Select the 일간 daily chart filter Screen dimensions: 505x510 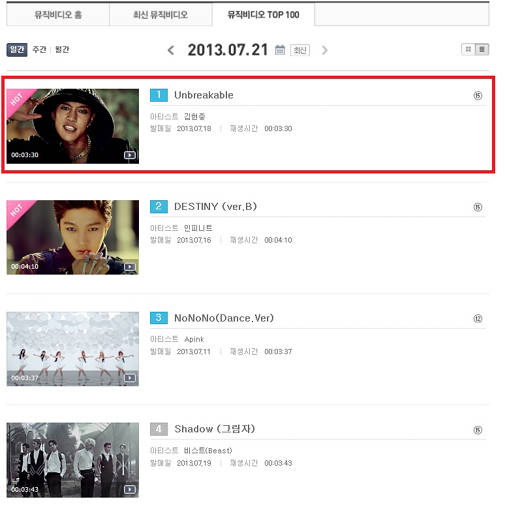(17, 50)
